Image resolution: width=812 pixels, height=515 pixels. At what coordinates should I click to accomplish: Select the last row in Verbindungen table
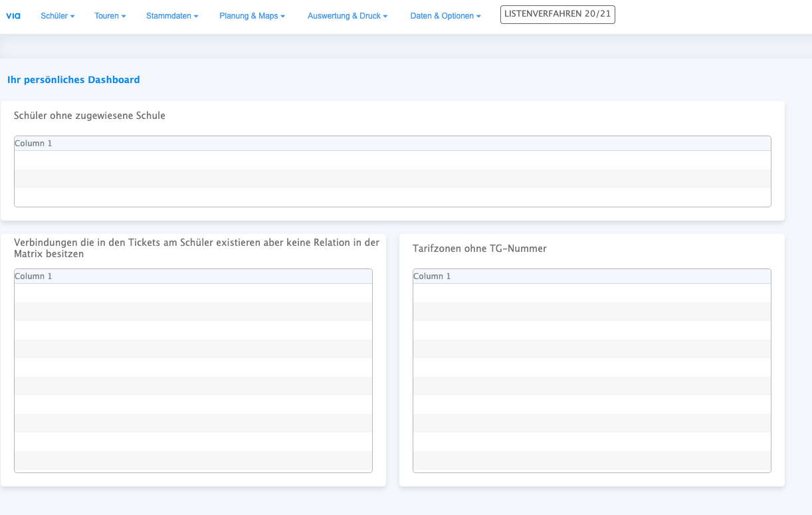pyautogui.click(x=193, y=461)
